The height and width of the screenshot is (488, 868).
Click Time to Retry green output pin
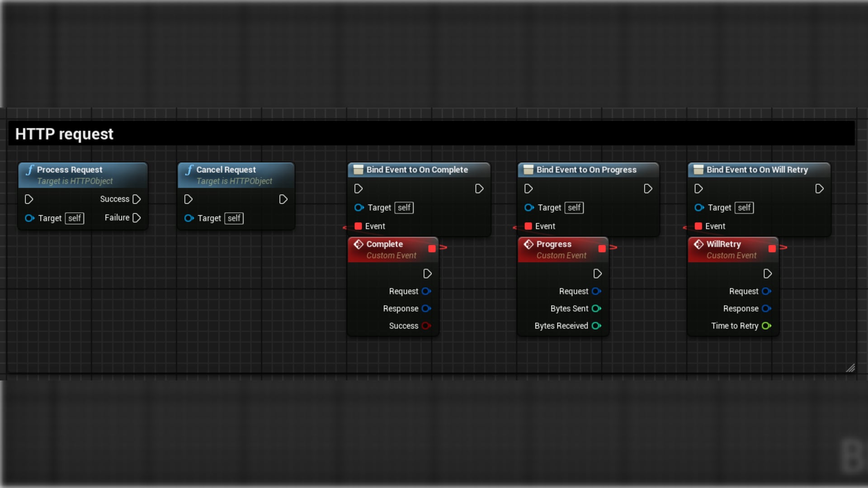(x=766, y=326)
